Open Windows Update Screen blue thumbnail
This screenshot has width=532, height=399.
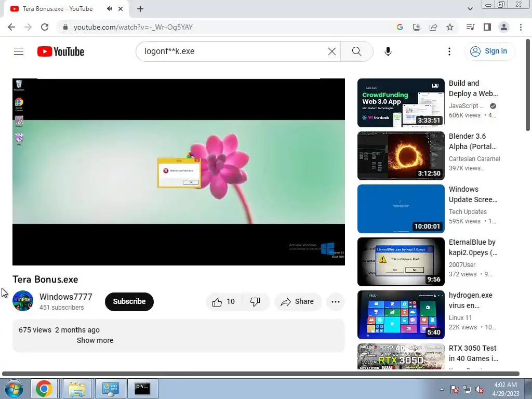point(401,209)
